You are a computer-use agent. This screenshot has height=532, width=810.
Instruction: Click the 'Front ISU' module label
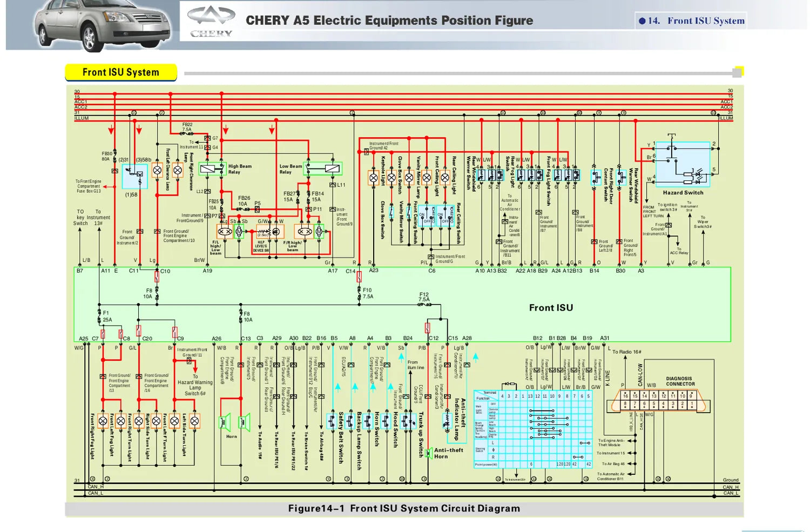pos(551,307)
